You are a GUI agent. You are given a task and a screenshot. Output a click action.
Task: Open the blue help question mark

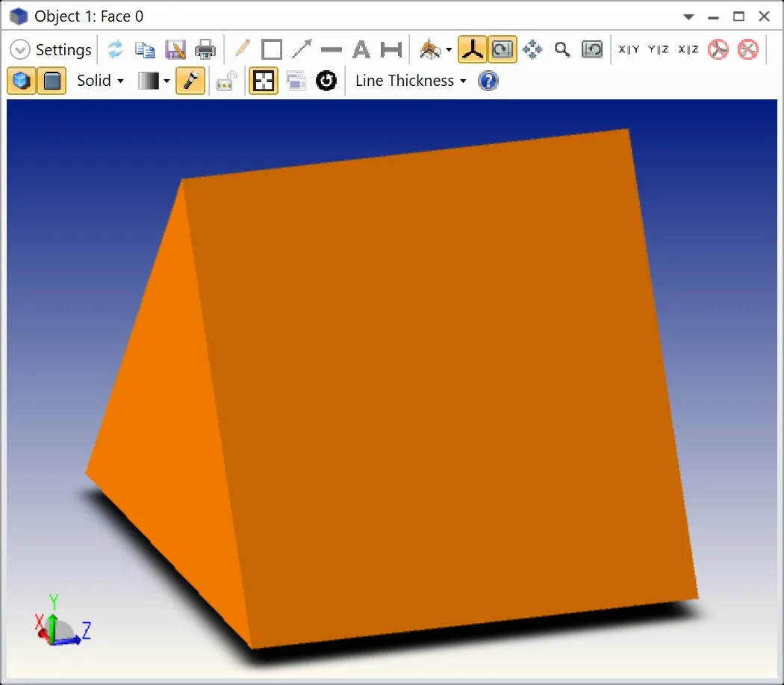488,81
